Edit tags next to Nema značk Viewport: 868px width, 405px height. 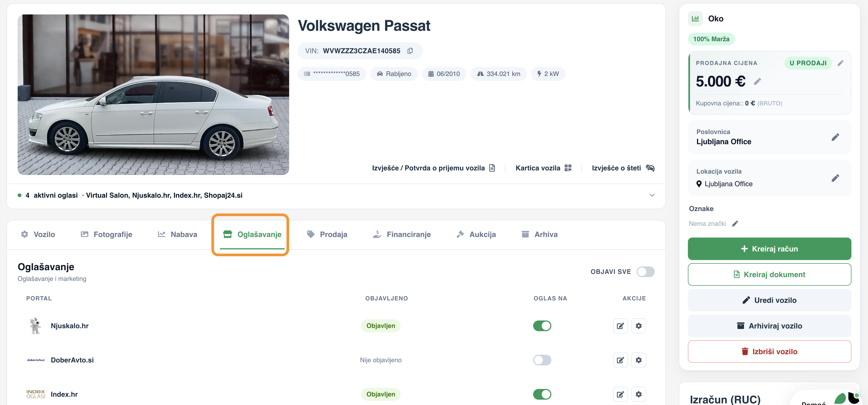[x=735, y=224]
